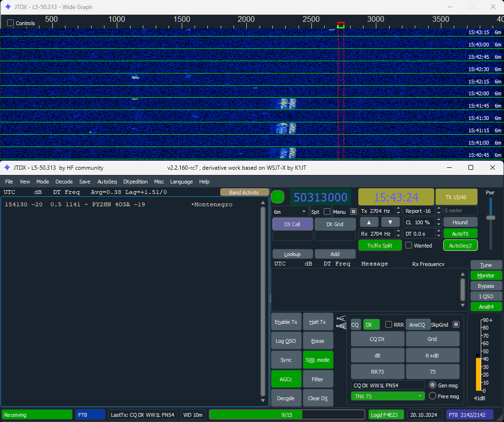Select the Gen msg radio button
504x422 pixels.
tap(433, 385)
